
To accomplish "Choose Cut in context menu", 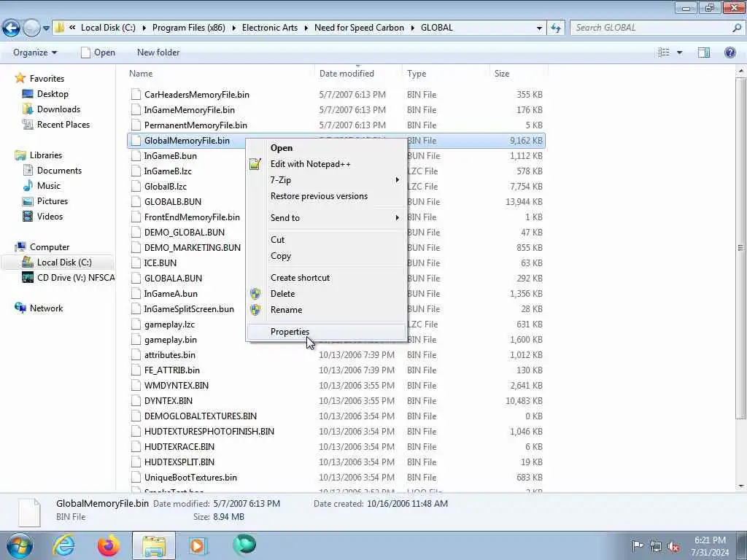I will point(326,239).
